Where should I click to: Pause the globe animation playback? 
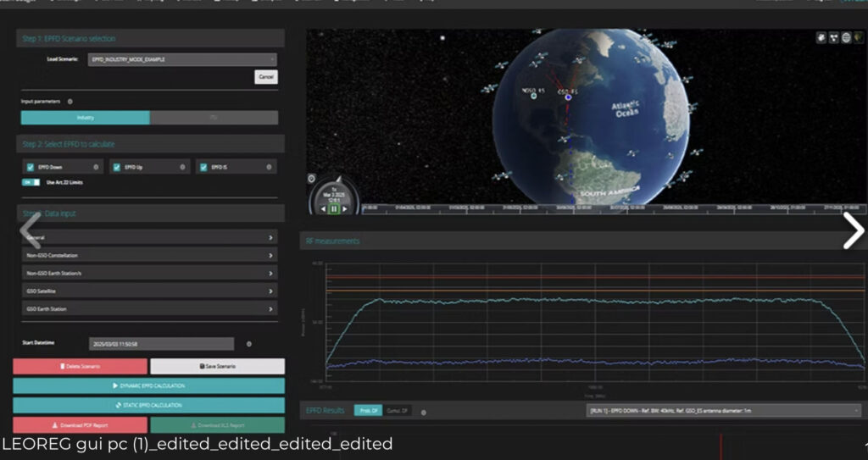coord(334,208)
